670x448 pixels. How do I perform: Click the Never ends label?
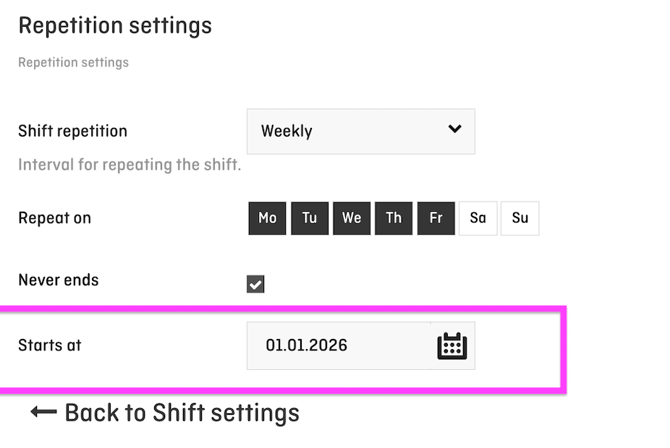(58, 280)
